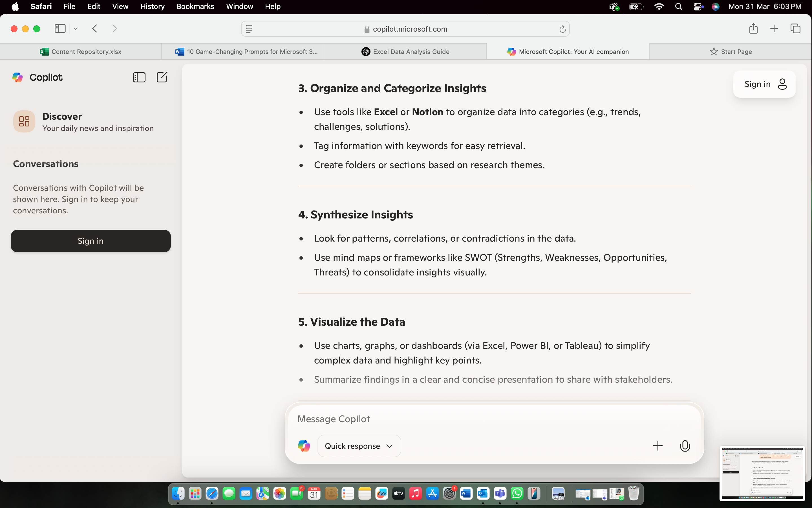
Task: Click the Teams status icon in menu bar
Action: tap(614, 6)
